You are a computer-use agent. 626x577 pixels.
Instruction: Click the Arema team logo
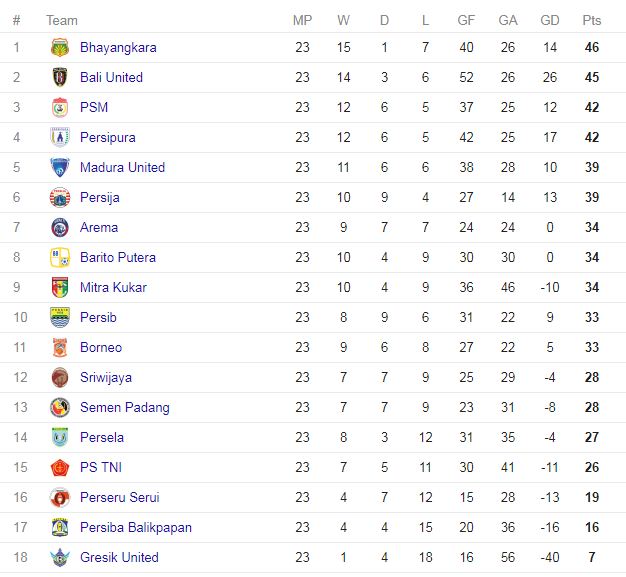60,227
